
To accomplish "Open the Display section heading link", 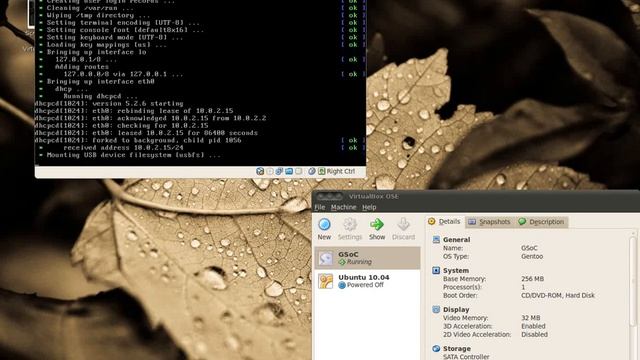I will tap(456, 310).
